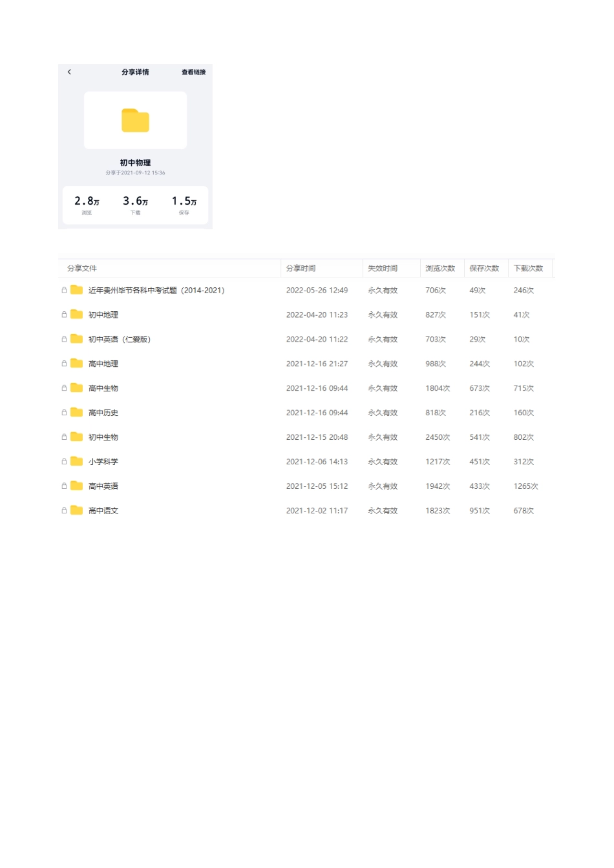Click the lock icon beside 初中生物
Image resolution: width=614 pixels, height=868 pixels.
tap(64, 437)
